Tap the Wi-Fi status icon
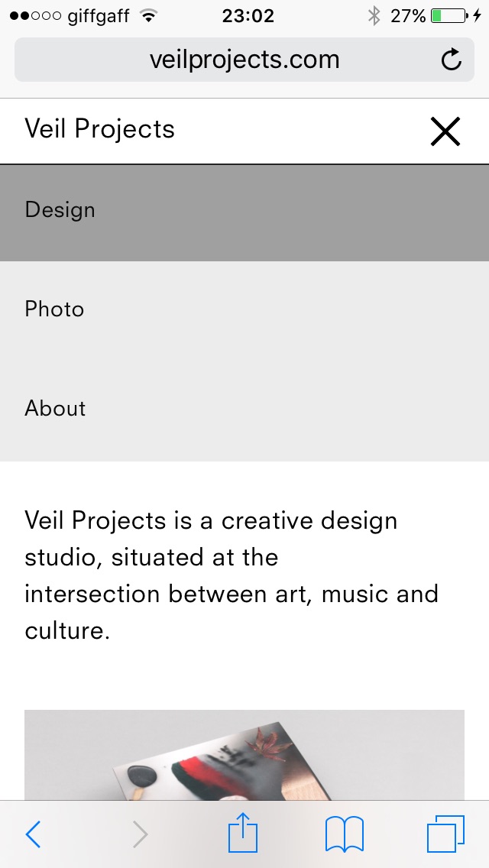The height and width of the screenshot is (868, 489). [148, 15]
